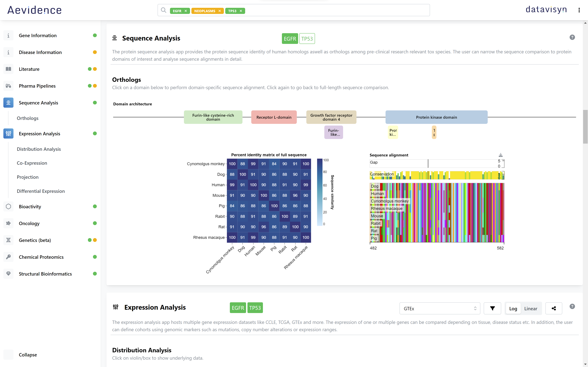Image resolution: width=588 pixels, height=367 pixels.
Task: Remove the NEOPLASMS search tag
Action: [220, 11]
